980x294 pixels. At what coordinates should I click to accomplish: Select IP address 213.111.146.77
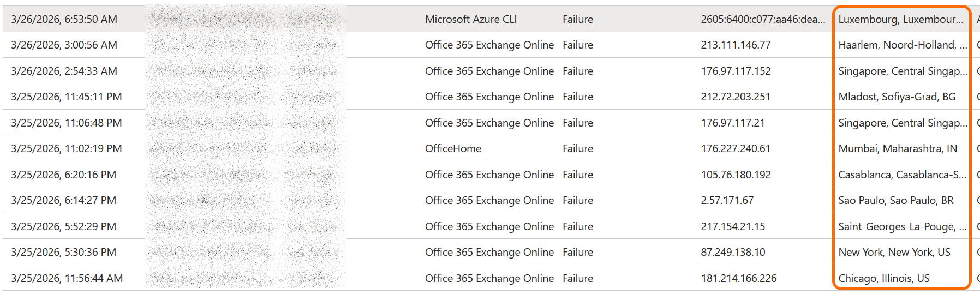point(736,45)
